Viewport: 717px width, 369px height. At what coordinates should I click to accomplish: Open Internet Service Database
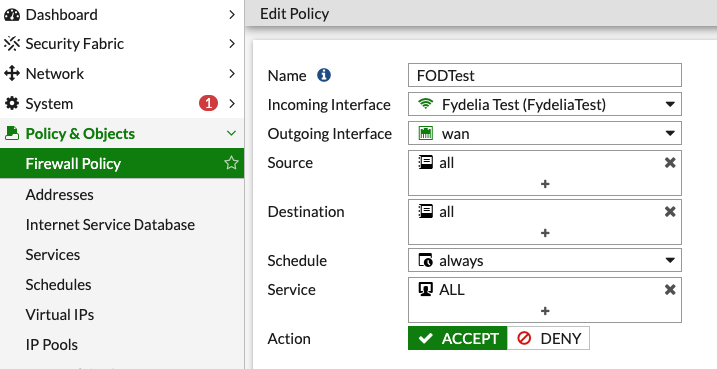tap(110, 225)
